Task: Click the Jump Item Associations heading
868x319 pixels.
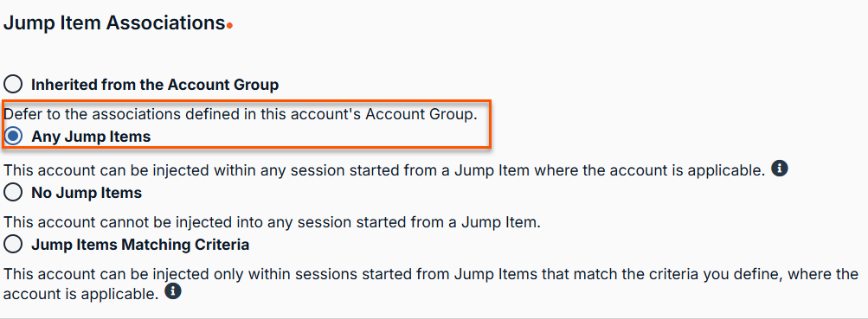Action: (114, 23)
